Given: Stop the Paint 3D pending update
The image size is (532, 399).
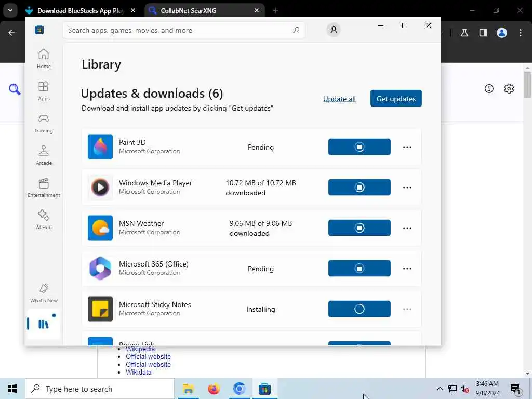Looking at the screenshot, I should click(x=360, y=147).
